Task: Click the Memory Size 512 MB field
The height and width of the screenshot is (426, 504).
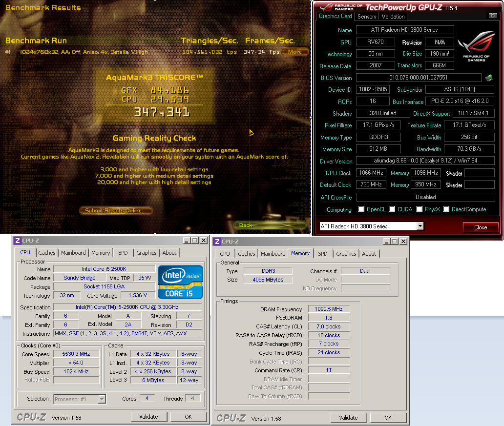Action: (378, 149)
